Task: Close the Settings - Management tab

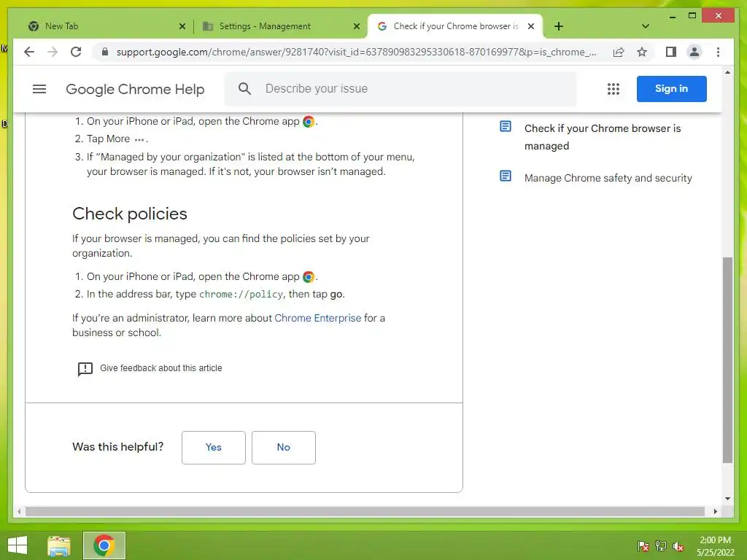Action: pyautogui.click(x=356, y=26)
